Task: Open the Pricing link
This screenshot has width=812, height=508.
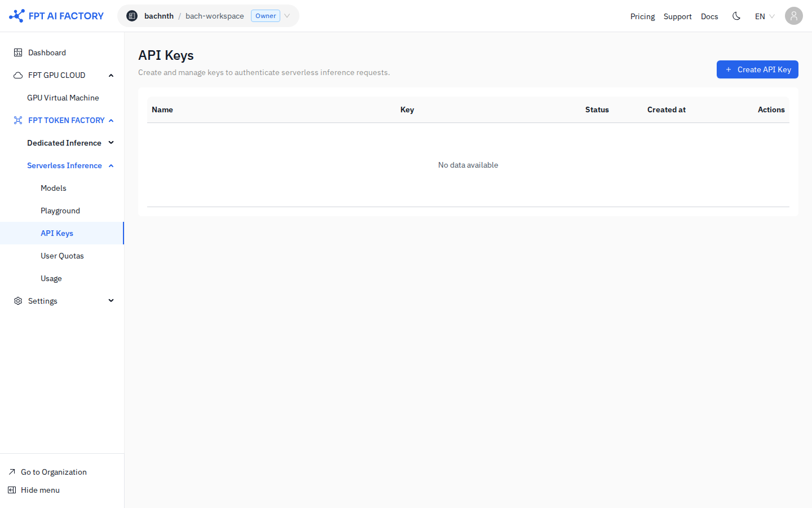Action: (643, 16)
